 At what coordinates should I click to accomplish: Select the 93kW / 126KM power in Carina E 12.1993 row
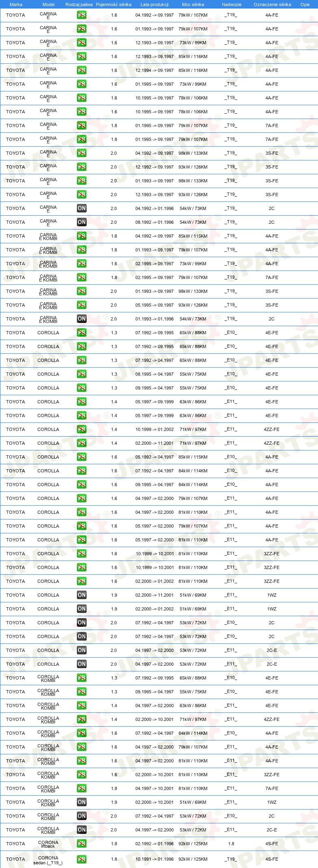(193, 195)
